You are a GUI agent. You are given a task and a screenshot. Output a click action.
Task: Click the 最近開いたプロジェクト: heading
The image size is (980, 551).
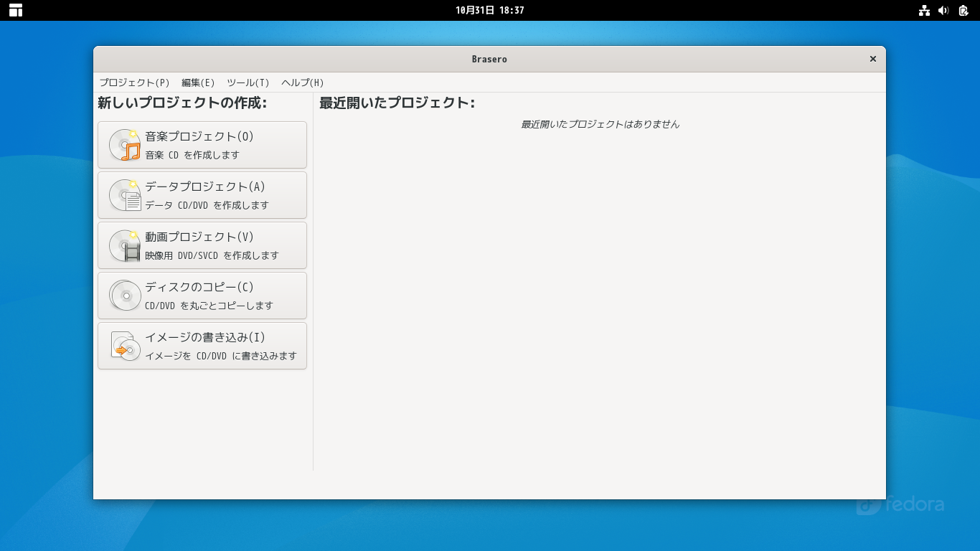(x=397, y=103)
